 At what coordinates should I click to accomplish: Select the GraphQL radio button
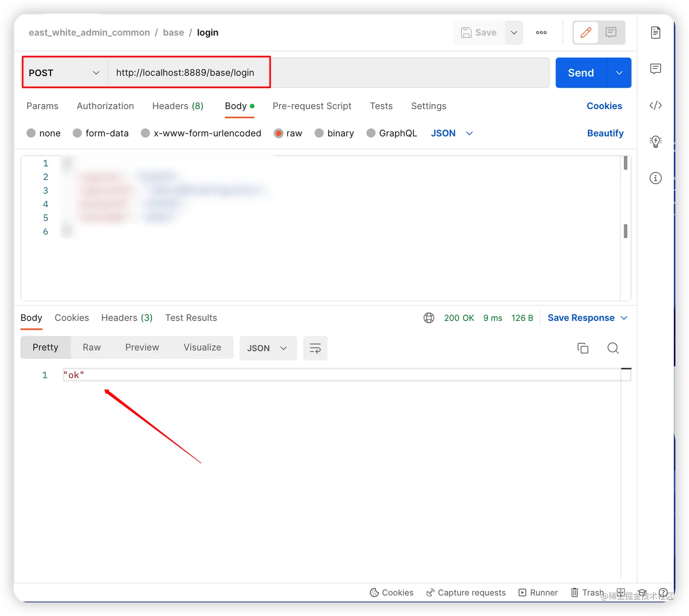click(x=371, y=133)
